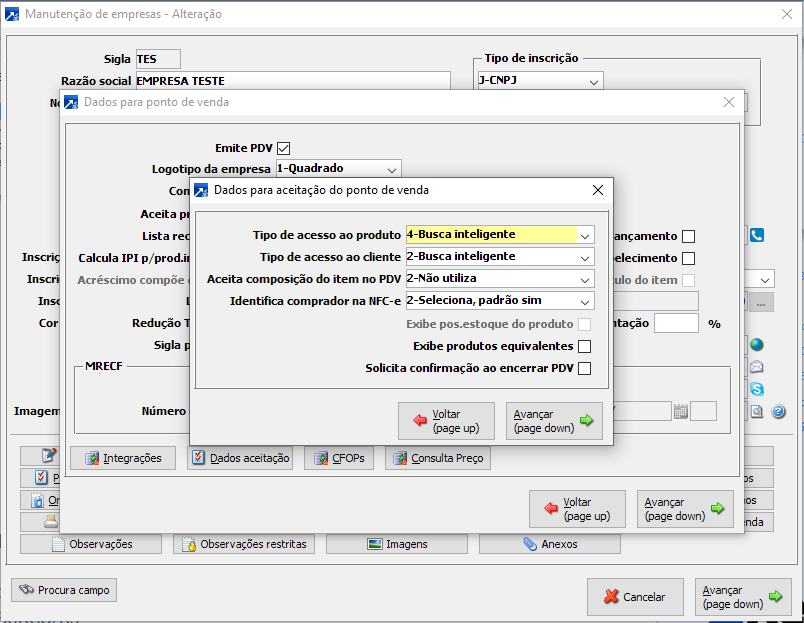The height and width of the screenshot is (623, 804).
Task: Open Observações restritas button
Action: (244, 544)
